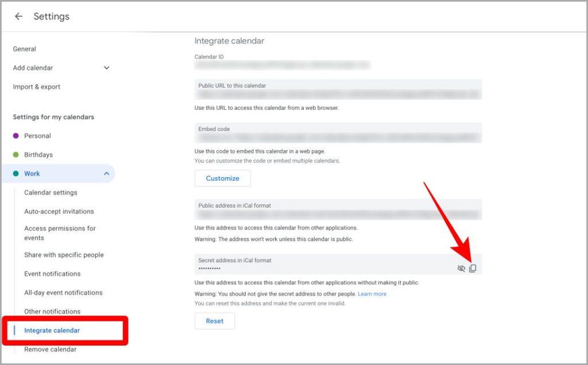Image resolution: width=588 pixels, height=365 pixels.
Task: Select the Birthdays calendar
Action: click(x=38, y=154)
